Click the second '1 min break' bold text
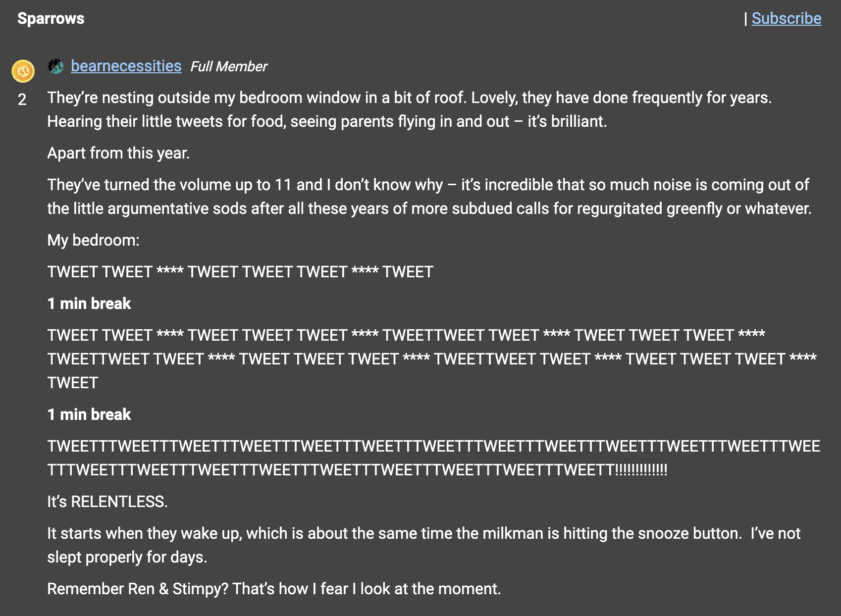Screen dimensions: 841x616 pos(89,414)
